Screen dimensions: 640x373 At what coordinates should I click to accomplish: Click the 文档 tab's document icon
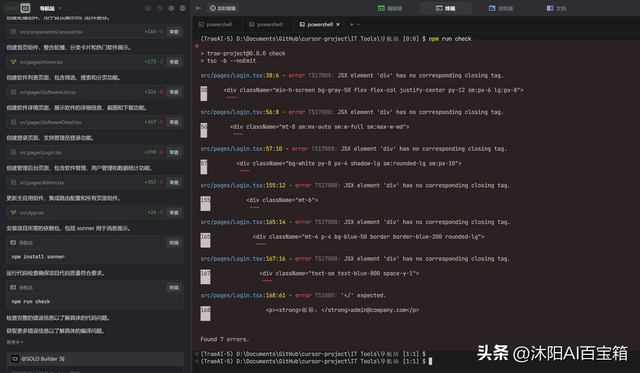point(550,8)
